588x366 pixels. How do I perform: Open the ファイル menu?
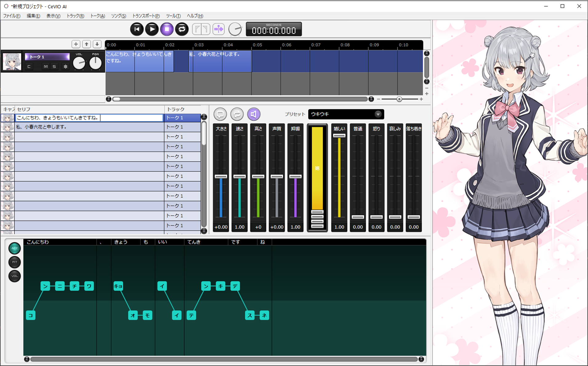click(12, 16)
